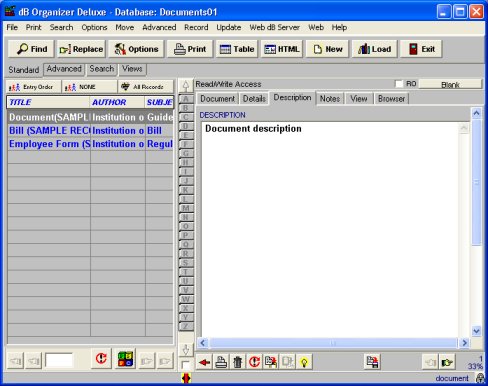Viewport: 488px width, 386px height.
Task: Click the Find toolbar button
Action: pos(32,49)
